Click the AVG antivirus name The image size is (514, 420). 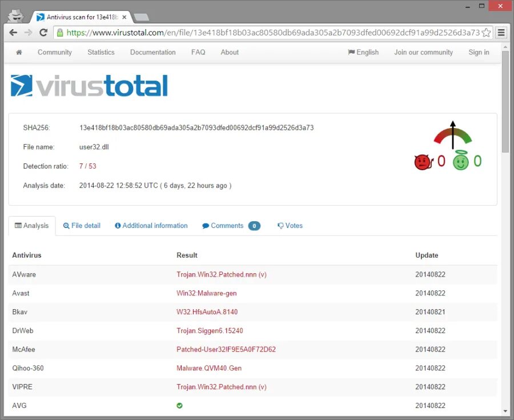19,406
